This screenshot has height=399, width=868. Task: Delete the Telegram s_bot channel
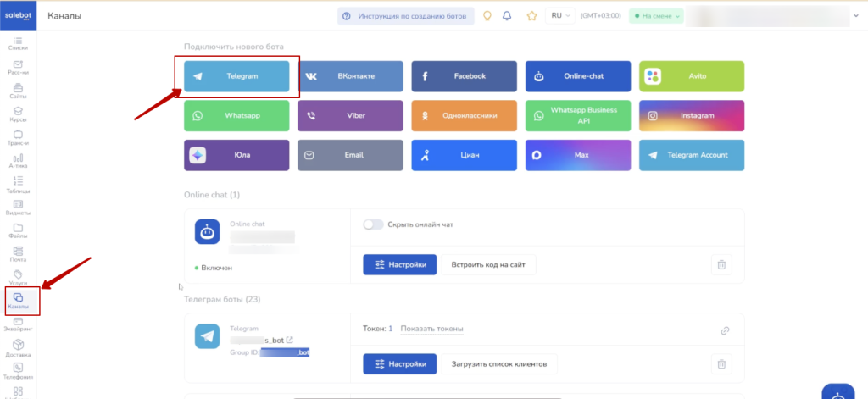coord(721,363)
